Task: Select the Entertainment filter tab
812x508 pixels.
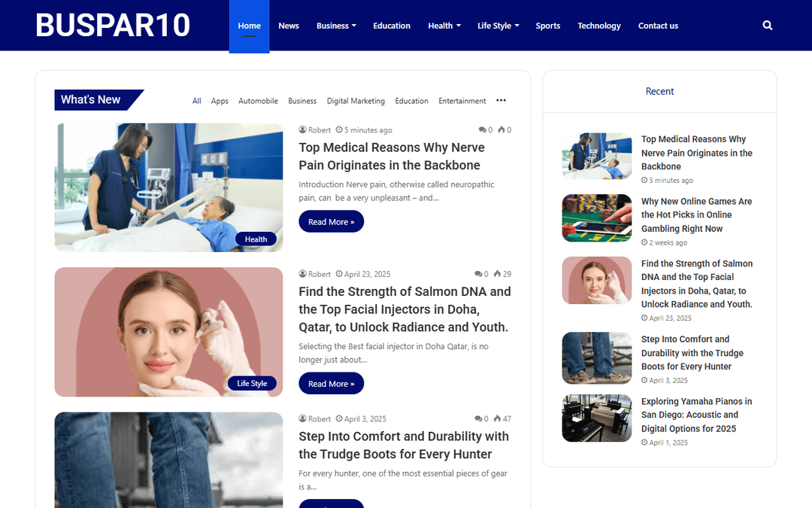Action: tap(462, 101)
